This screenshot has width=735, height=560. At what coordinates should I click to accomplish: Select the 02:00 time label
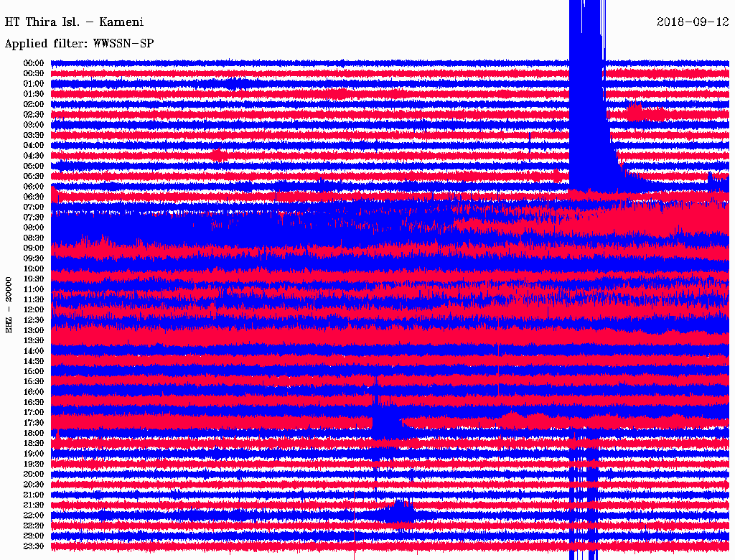point(34,105)
